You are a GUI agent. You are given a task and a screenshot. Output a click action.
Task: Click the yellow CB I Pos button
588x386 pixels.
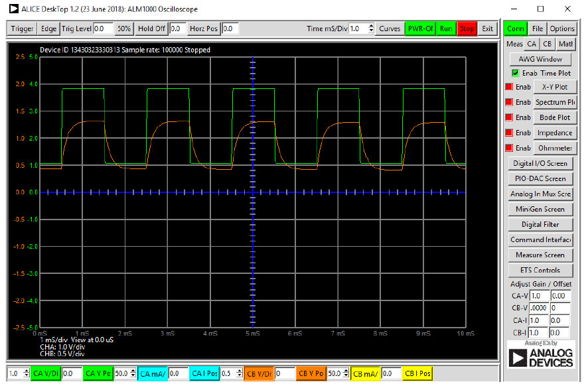coord(417,373)
